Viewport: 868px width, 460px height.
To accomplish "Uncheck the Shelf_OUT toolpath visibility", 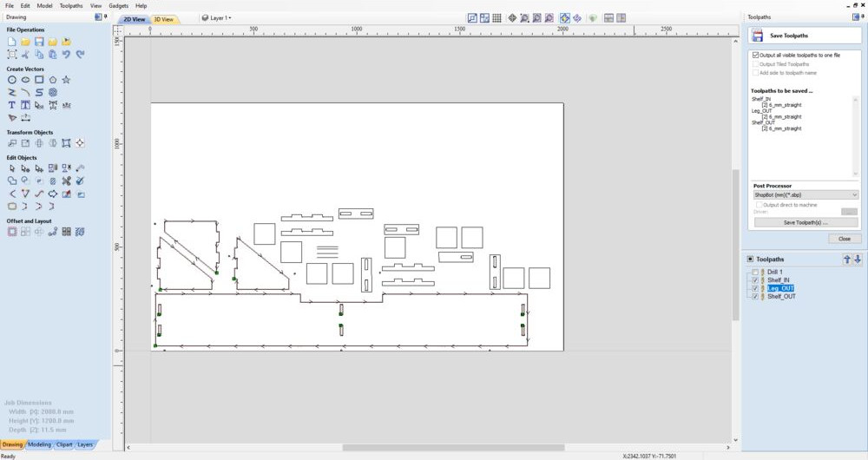I will click(x=756, y=297).
